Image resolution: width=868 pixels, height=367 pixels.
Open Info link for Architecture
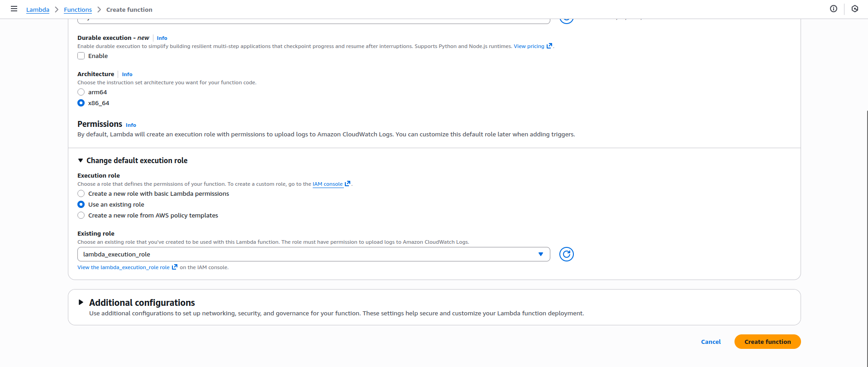tap(127, 74)
